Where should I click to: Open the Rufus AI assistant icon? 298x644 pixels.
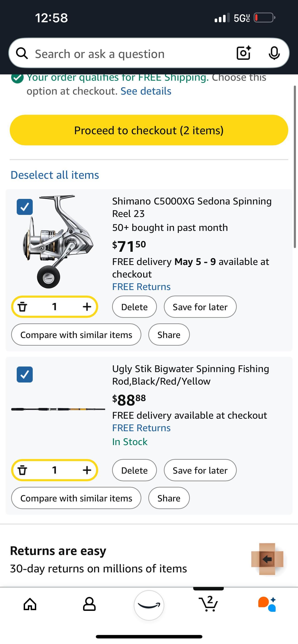pyautogui.click(x=267, y=605)
